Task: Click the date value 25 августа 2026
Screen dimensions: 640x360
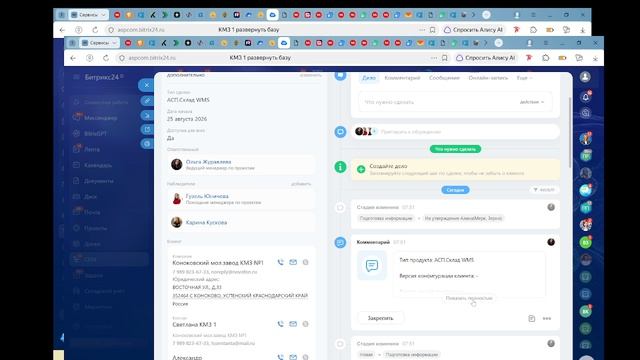Action: tap(187, 119)
